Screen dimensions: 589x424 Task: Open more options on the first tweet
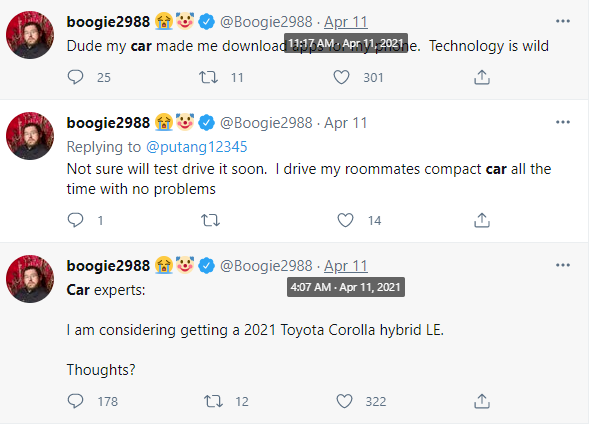tap(563, 21)
